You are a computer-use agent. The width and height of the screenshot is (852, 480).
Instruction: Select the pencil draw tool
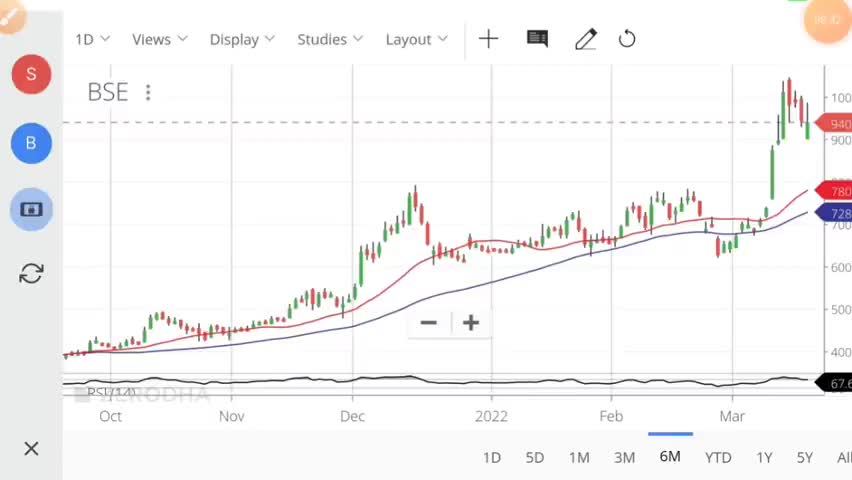point(586,39)
